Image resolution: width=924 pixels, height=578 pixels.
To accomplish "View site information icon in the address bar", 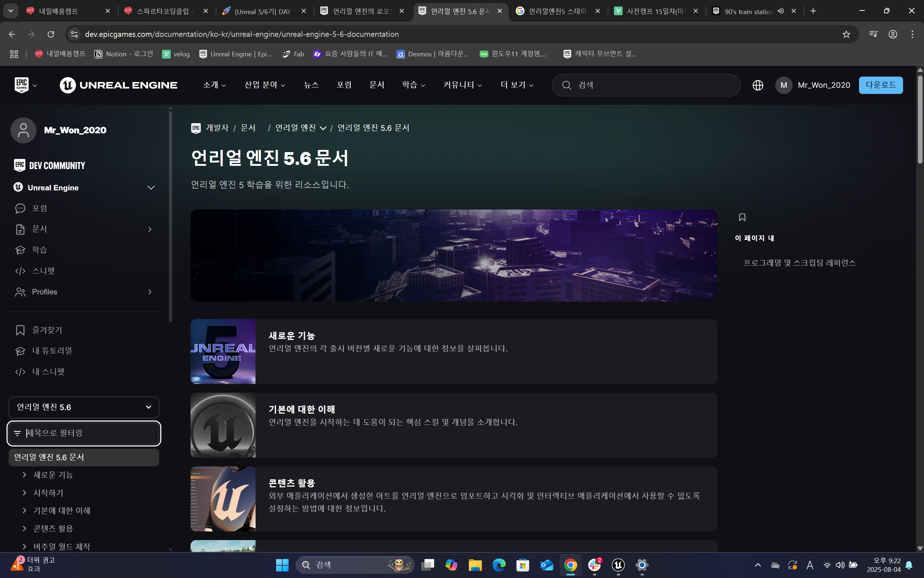I will [74, 34].
